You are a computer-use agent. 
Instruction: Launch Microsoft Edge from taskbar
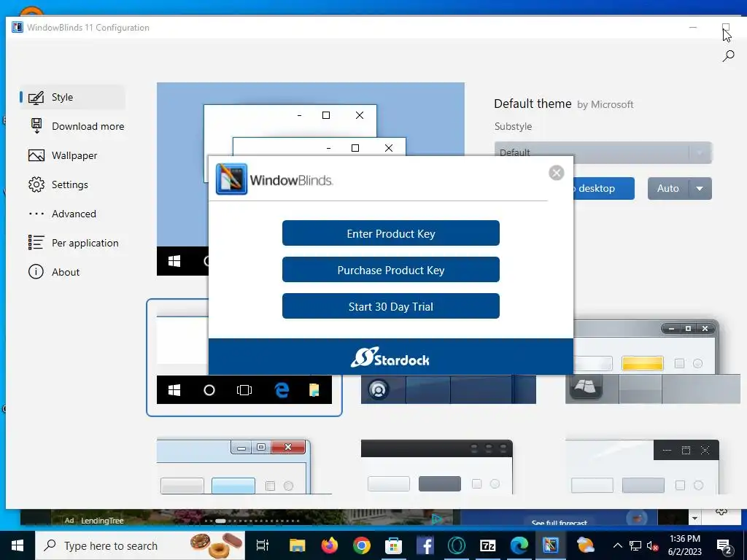tap(519, 545)
